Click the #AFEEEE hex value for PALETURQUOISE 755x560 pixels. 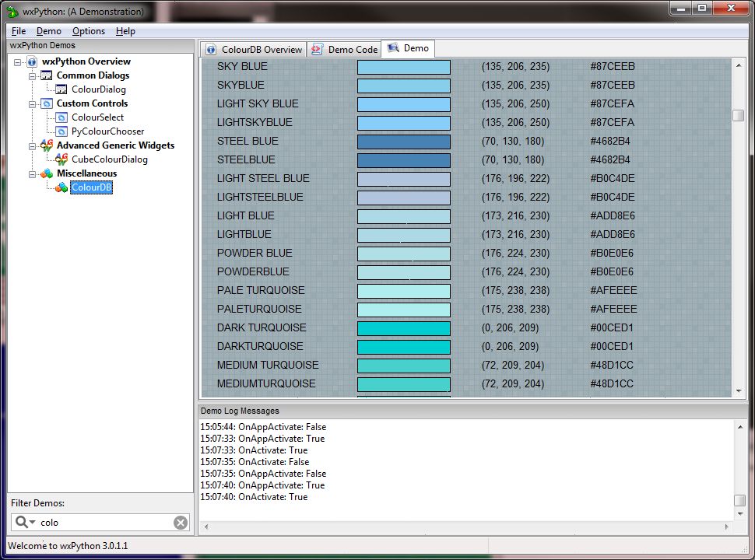point(613,310)
